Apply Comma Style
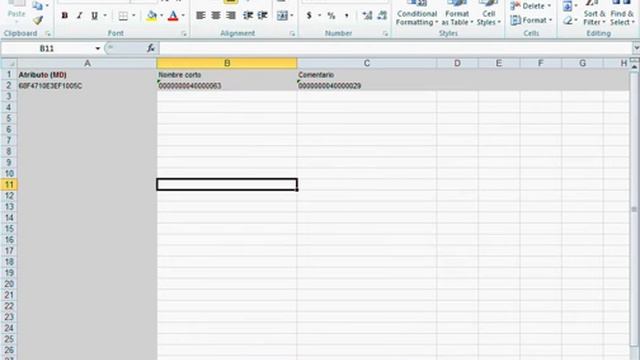640x360 pixels. [x=347, y=16]
